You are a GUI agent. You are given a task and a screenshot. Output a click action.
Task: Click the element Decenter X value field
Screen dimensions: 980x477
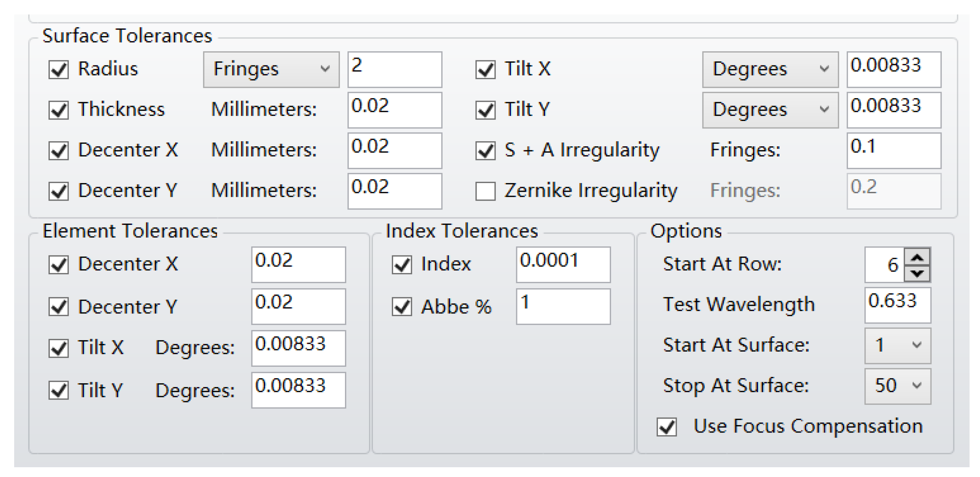pyautogui.click(x=298, y=265)
